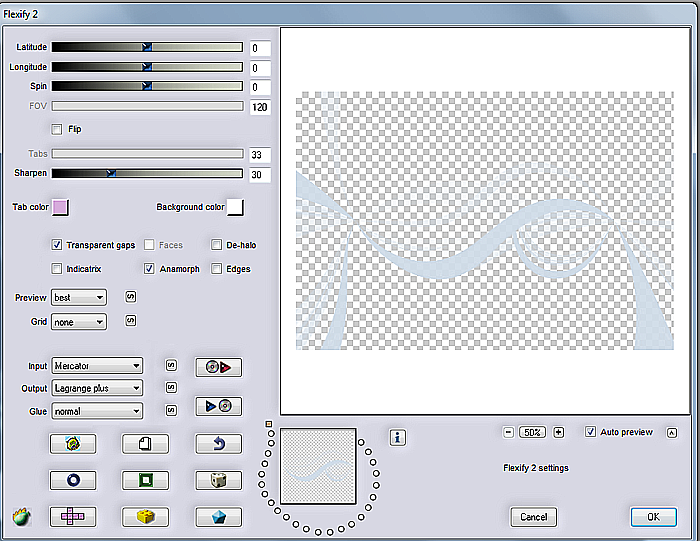Click the yellow brick icon button
This screenshot has width=700, height=541.
point(146,517)
